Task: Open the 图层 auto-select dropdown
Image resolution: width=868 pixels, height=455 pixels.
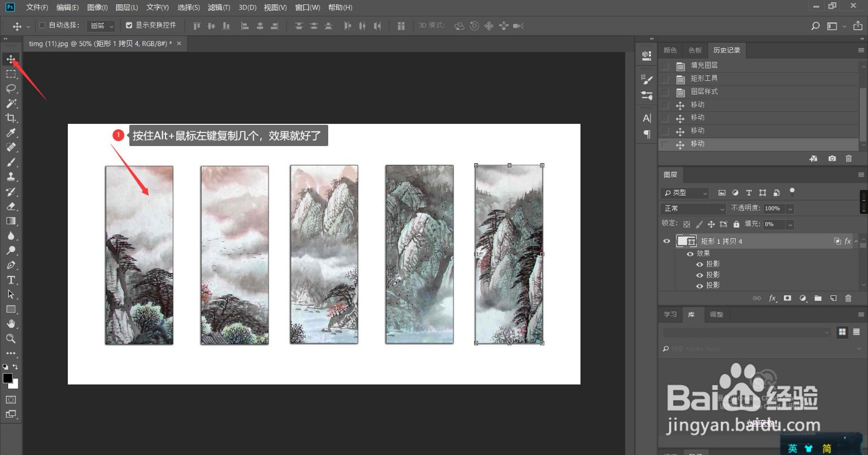Action: (x=101, y=26)
